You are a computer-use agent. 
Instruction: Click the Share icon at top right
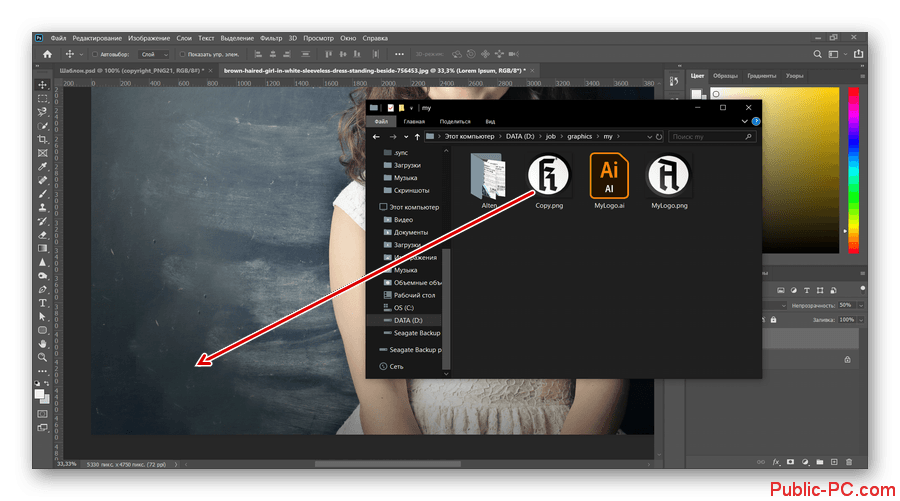point(859,54)
